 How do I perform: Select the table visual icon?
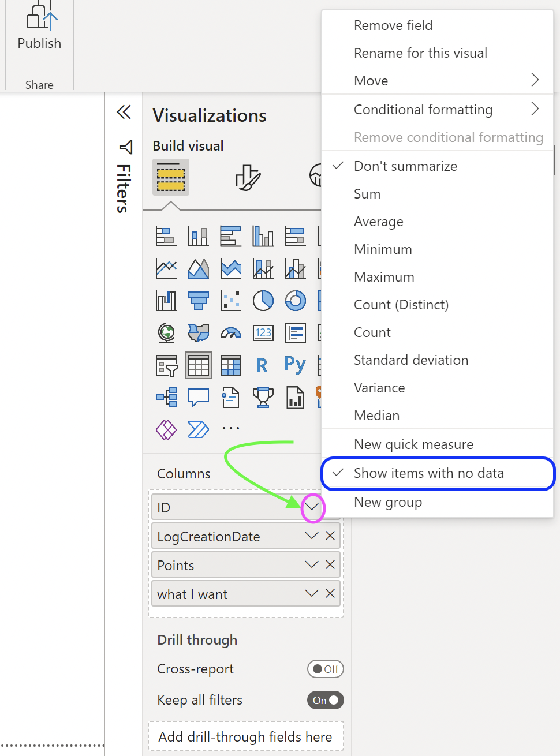pos(199,365)
